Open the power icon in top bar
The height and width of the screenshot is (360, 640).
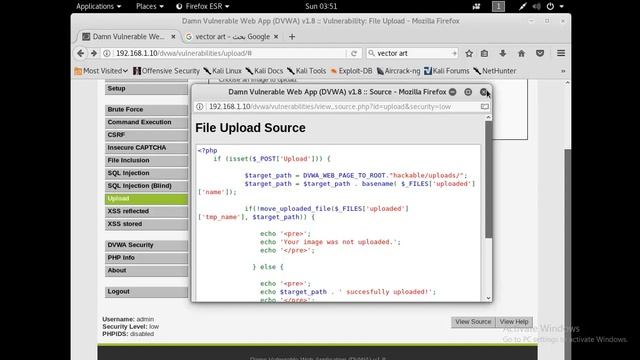550,6
